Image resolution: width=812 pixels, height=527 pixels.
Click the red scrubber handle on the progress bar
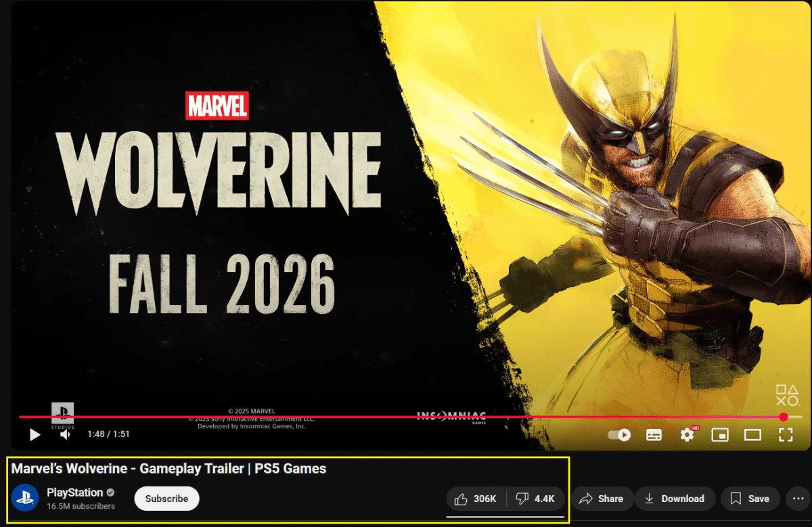[783, 417]
